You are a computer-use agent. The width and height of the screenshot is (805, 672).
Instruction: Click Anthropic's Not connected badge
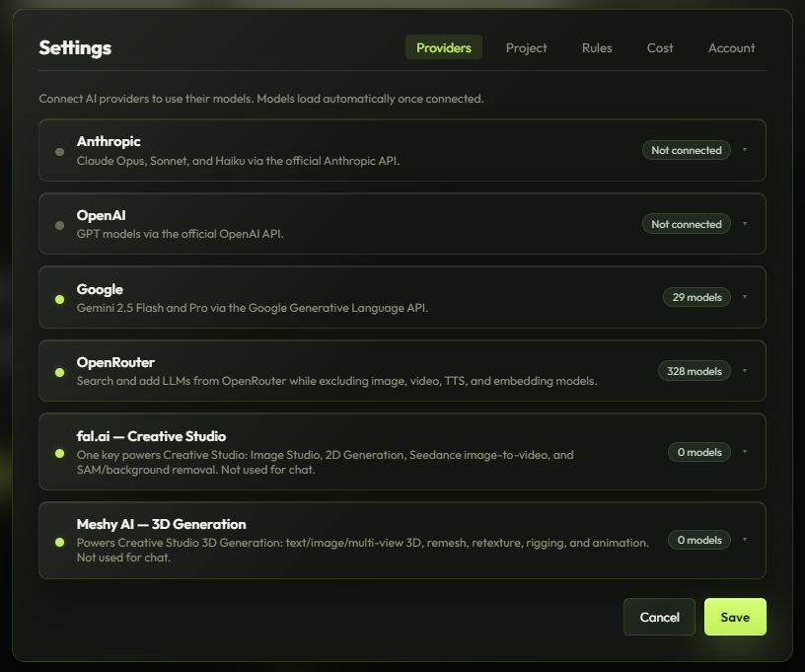point(687,150)
